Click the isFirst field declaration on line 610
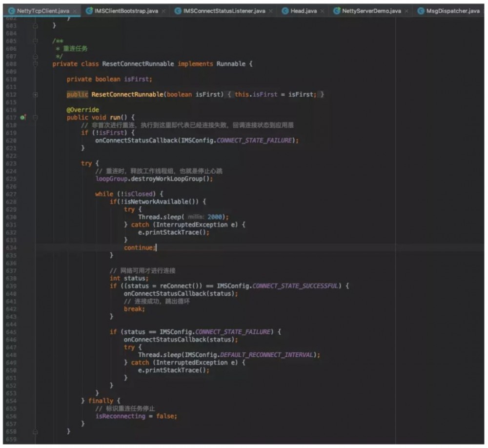488x448 pixels. pyautogui.click(x=138, y=79)
